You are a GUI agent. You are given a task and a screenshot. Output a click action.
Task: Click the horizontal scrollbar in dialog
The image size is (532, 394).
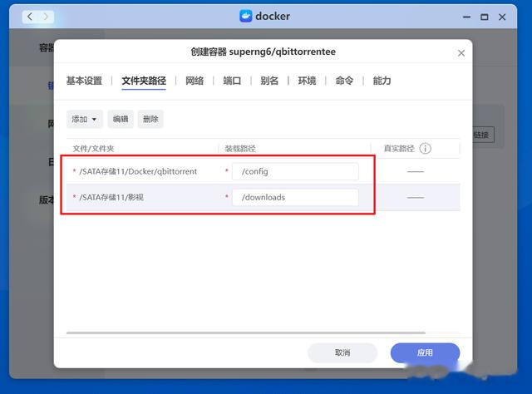[246, 333]
